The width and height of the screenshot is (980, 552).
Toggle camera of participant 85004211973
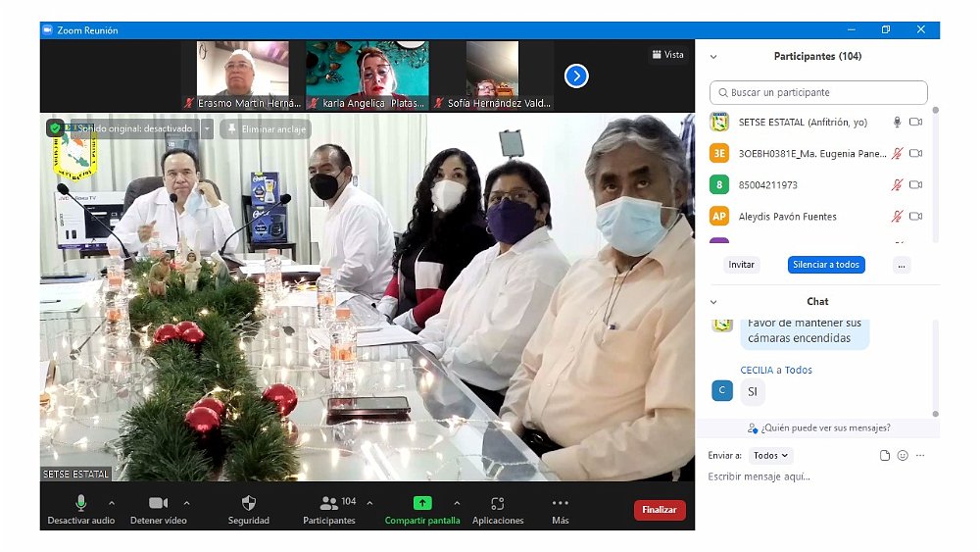[916, 185]
